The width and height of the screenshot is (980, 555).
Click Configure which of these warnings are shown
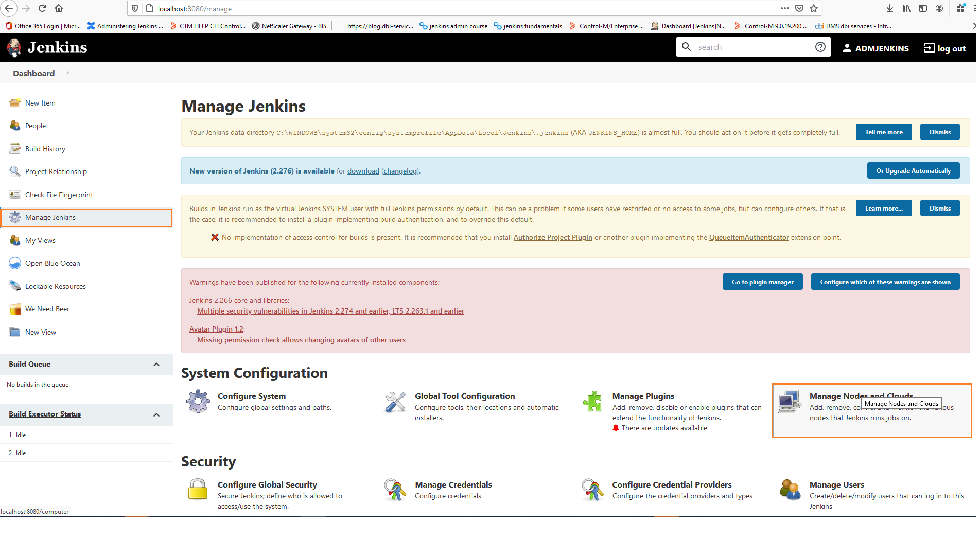coord(885,282)
